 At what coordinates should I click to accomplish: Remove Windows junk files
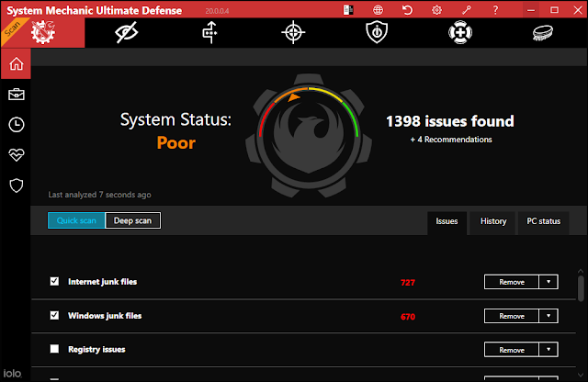tap(512, 316)
